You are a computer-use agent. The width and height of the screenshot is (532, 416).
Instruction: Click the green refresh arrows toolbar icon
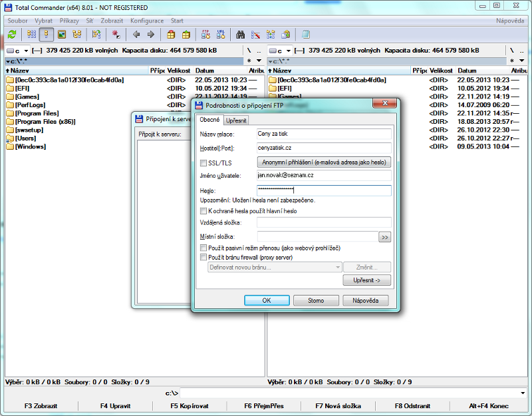click(12, 35)
